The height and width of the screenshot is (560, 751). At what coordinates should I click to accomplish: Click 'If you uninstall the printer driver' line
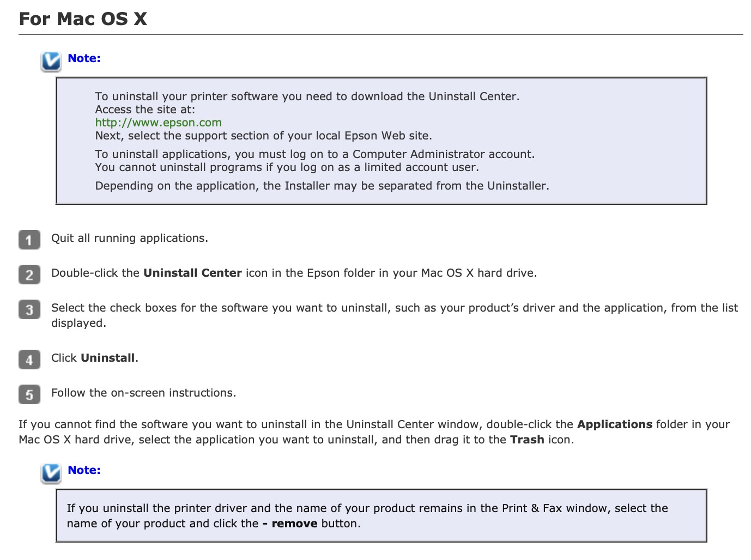coord(367,508)
